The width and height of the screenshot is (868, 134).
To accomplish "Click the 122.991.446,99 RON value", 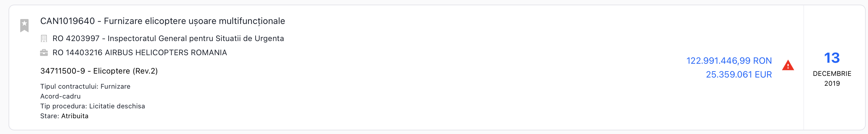I will (729, 61).
